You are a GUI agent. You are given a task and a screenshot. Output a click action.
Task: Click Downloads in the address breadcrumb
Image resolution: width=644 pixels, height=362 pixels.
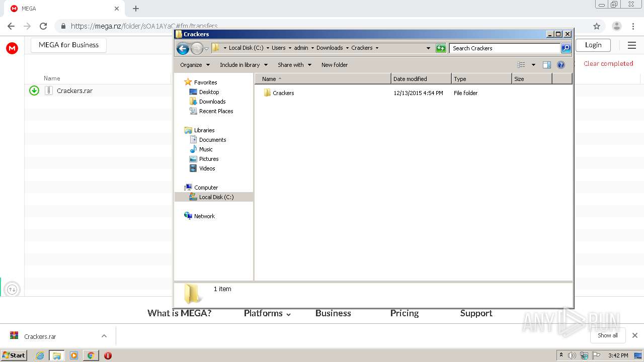point(330,48)
